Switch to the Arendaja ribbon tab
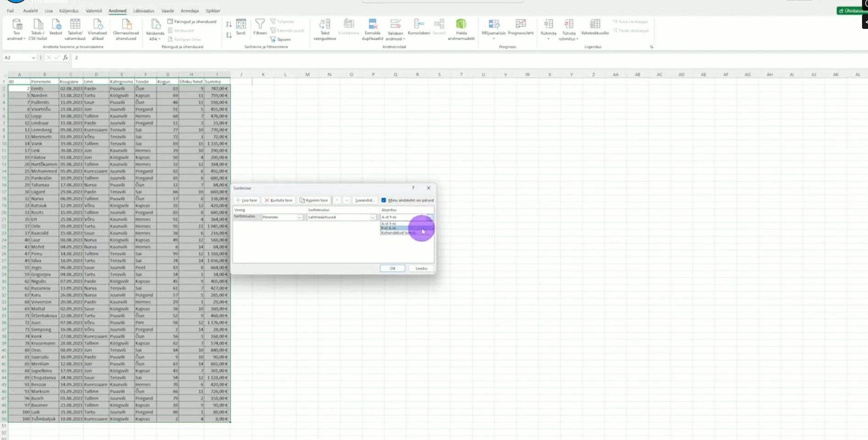The image size is (868, 440). click(x=189, y=11)
